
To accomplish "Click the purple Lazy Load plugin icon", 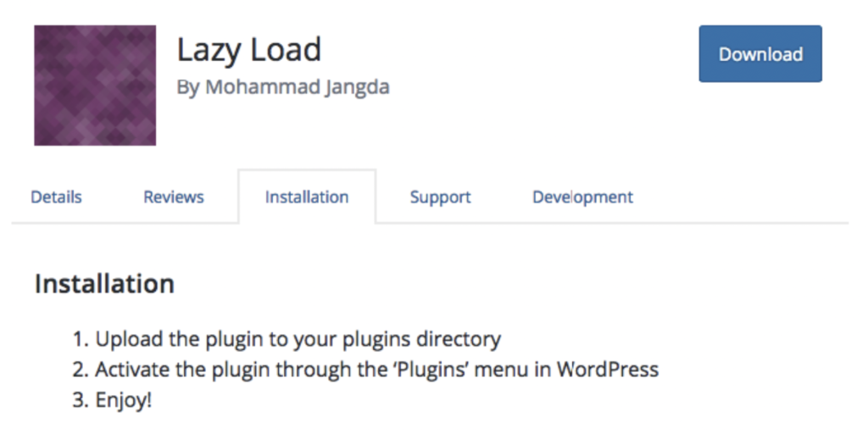I will click(x=95, y=86).
